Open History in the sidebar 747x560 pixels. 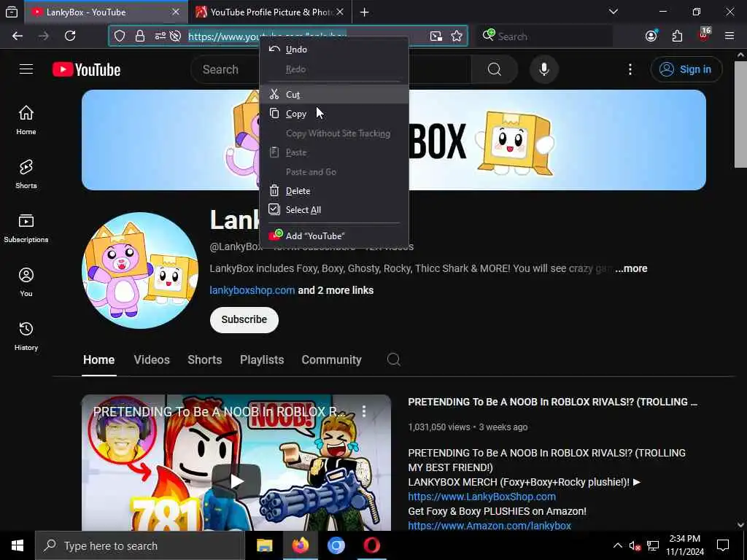tap(26, 335)
